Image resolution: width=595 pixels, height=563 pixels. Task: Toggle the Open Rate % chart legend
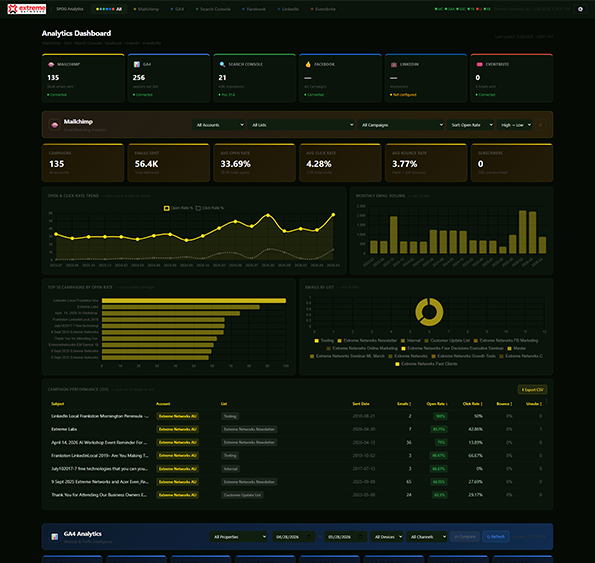point(178,208)
